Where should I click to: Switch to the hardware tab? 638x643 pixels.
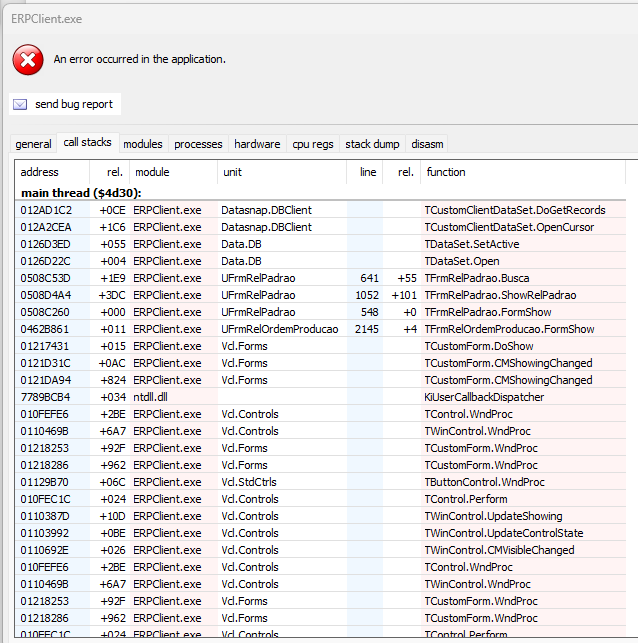pos(257,144)
